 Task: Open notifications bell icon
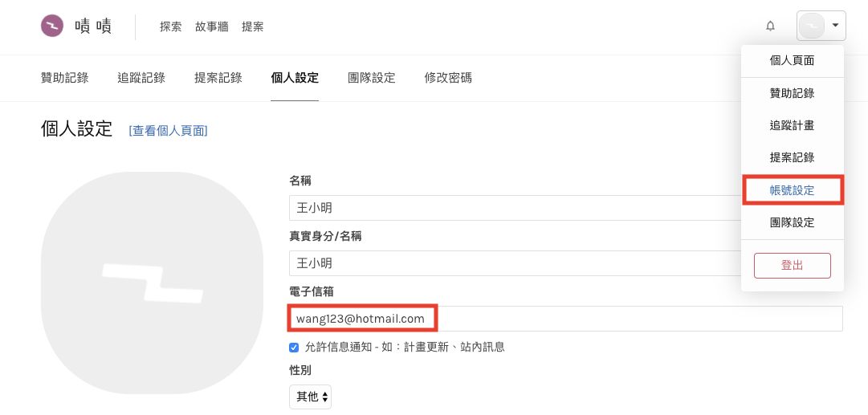pyautogui.click(x=770, y=26)
